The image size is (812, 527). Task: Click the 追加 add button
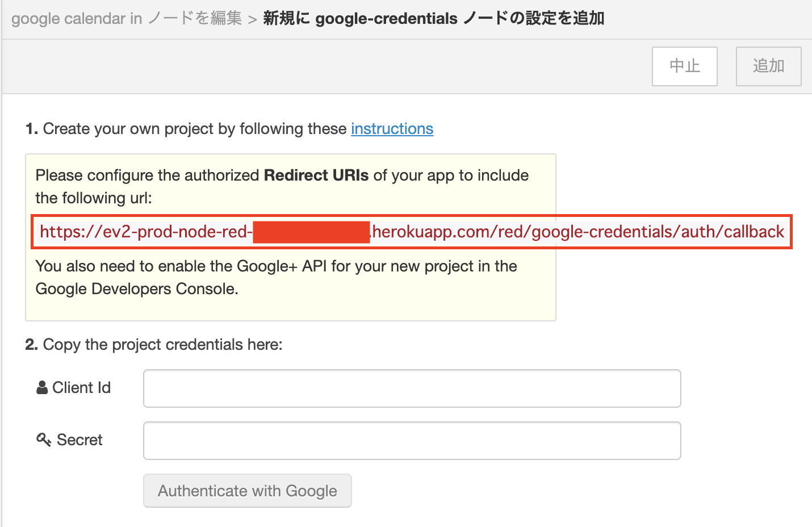click(x=768, y=66)
